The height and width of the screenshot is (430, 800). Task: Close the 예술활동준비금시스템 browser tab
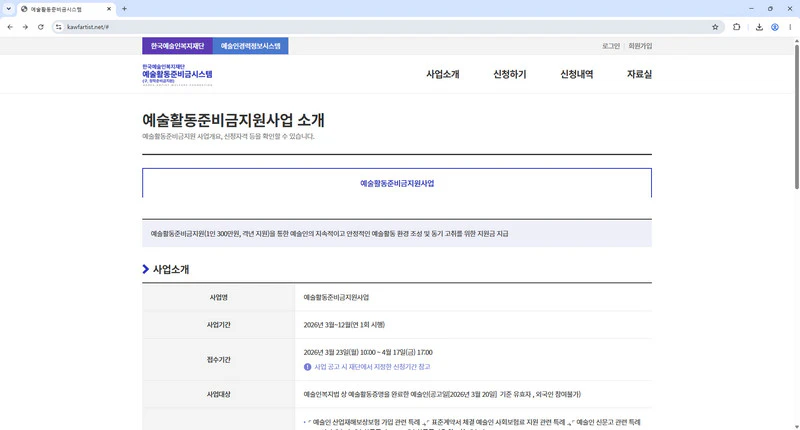109,9
